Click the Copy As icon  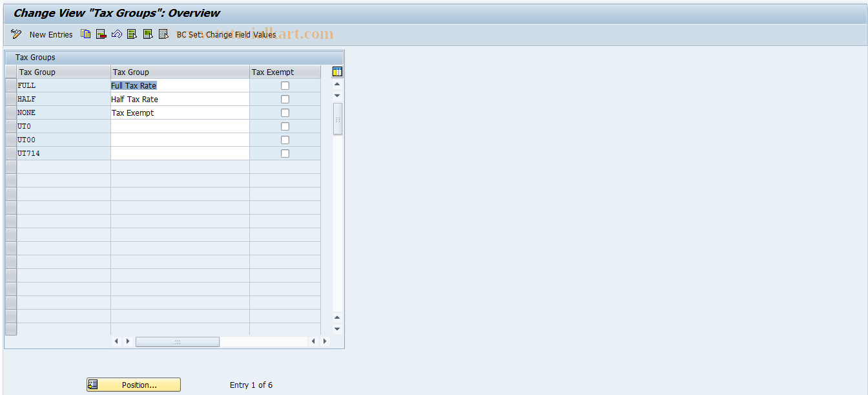[86, 34]
